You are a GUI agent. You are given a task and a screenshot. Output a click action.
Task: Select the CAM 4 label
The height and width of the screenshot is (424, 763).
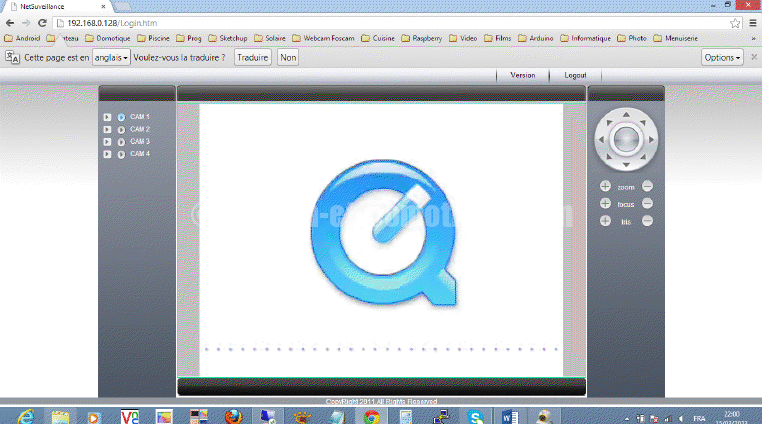pos(140,153)
